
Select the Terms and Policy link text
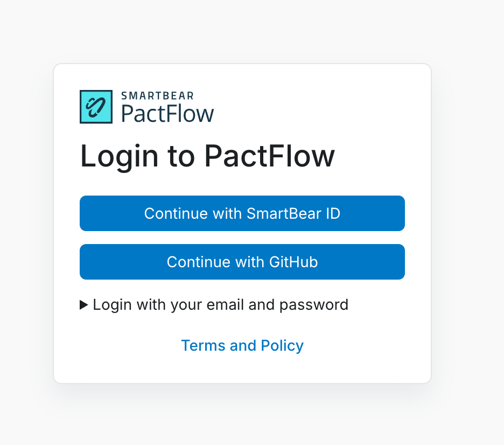(x=242, y=345)
